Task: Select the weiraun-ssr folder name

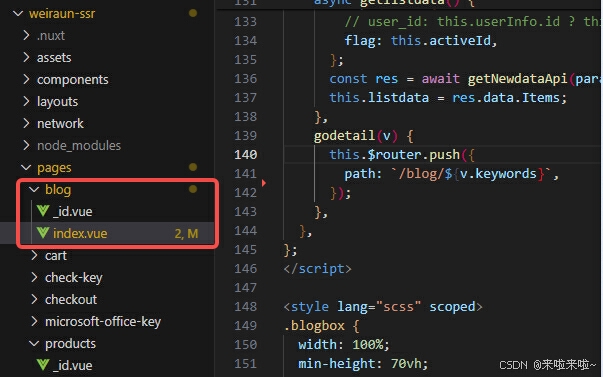Action: tap(62, 14)
